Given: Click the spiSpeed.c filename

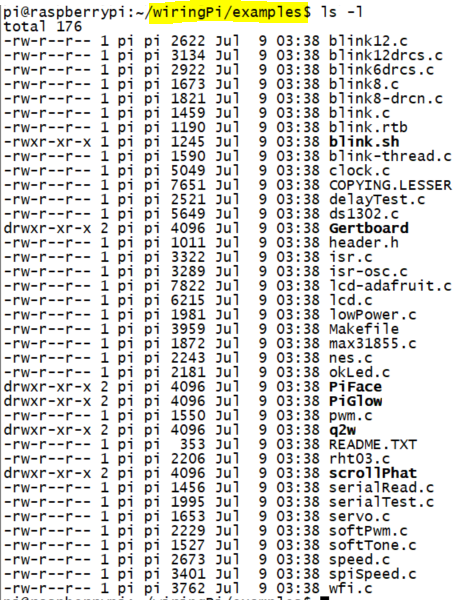Looking at the screenshot, I should click(x=373, y=574).
